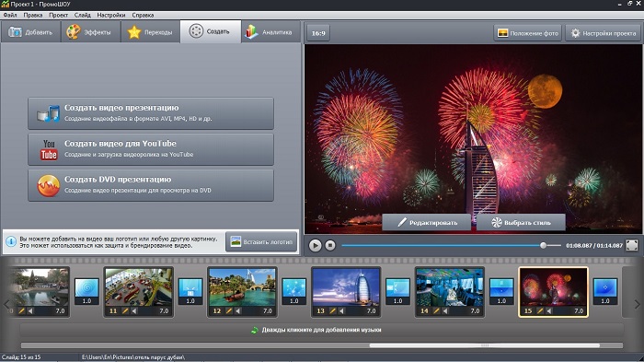Toggle the speaker icon on slide 11
The height and width of the screenshot is (362, 644).
pyautogui.click(x=134, y=311)
